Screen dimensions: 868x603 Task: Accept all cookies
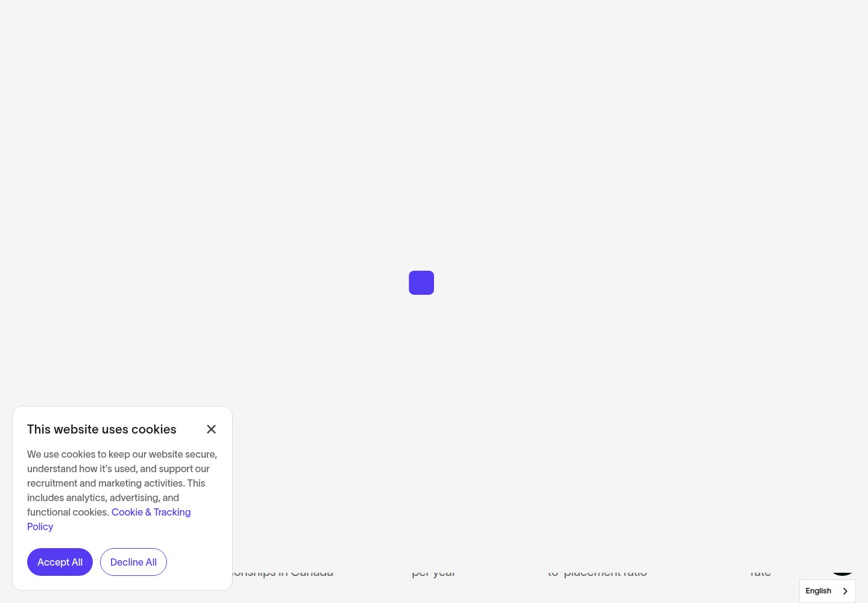pyautogui.click(x=60, y=562)
